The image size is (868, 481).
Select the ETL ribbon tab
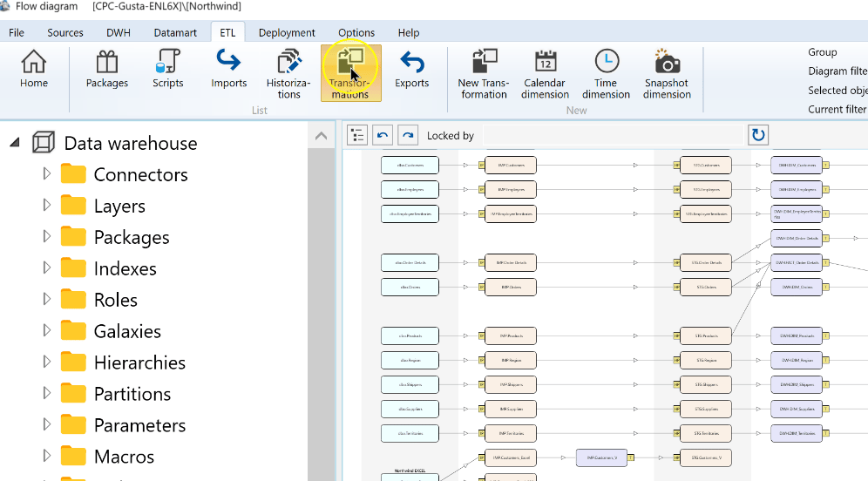(227, 32)
